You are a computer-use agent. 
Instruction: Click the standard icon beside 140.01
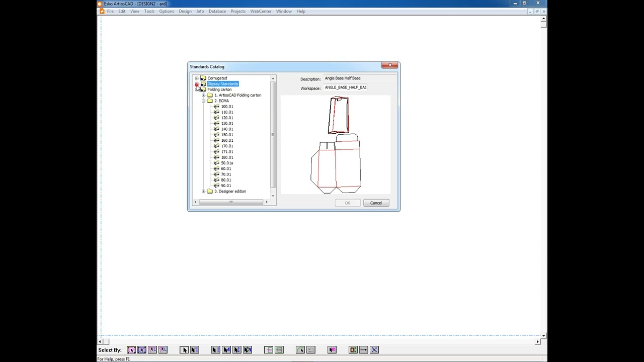216,129
